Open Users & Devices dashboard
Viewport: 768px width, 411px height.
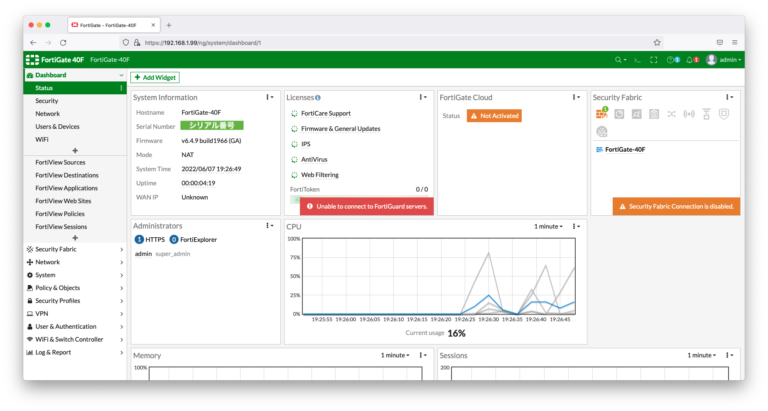tap(75, 126)
